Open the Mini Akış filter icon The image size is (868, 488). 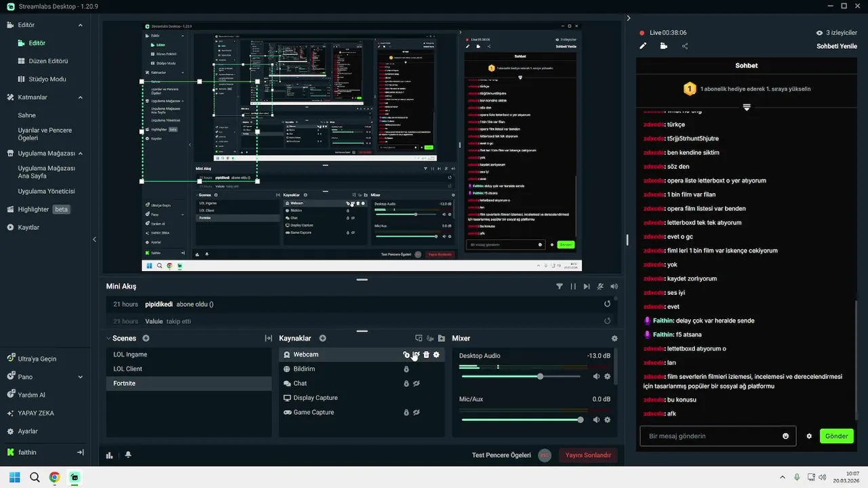tap(559, 287)
